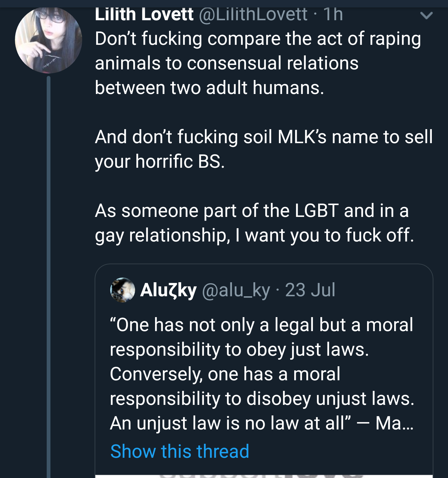This screenshot has width=448, height=478.
Task: Open the image preview under the quoted tweet
Action: point(264,476)
